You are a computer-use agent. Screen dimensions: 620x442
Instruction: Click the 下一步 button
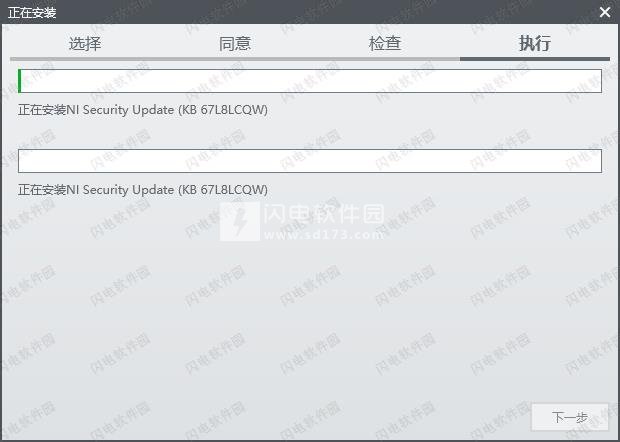(569, 417)
